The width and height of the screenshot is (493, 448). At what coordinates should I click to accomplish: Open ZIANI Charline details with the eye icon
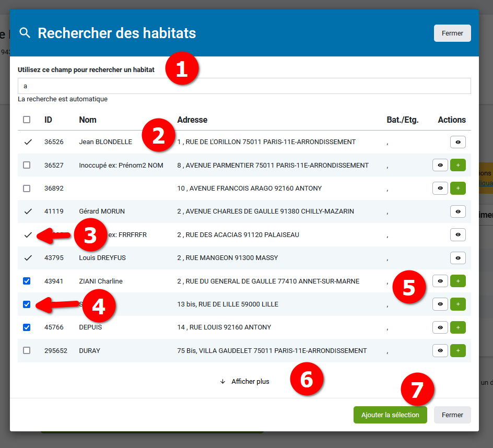pyautogui.click(x=440, y=281)
